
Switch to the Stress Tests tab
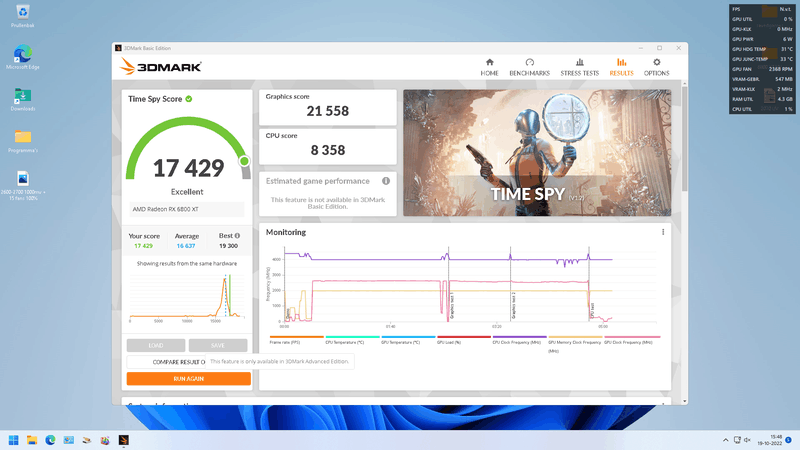click(580, 67)
